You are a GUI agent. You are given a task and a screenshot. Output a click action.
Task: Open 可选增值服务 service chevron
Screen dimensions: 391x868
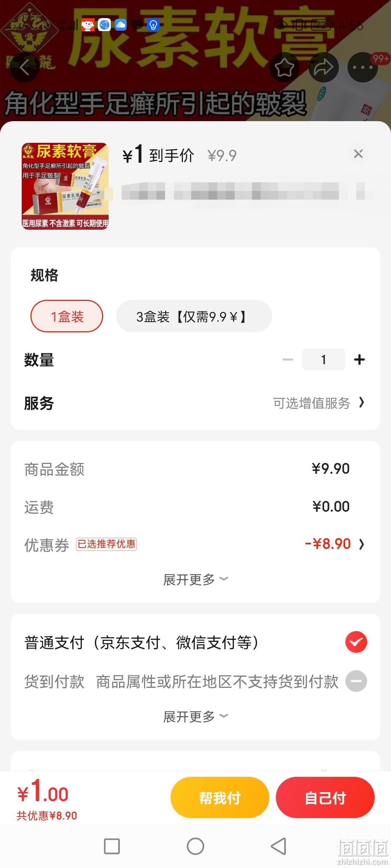tap(319, 403)
